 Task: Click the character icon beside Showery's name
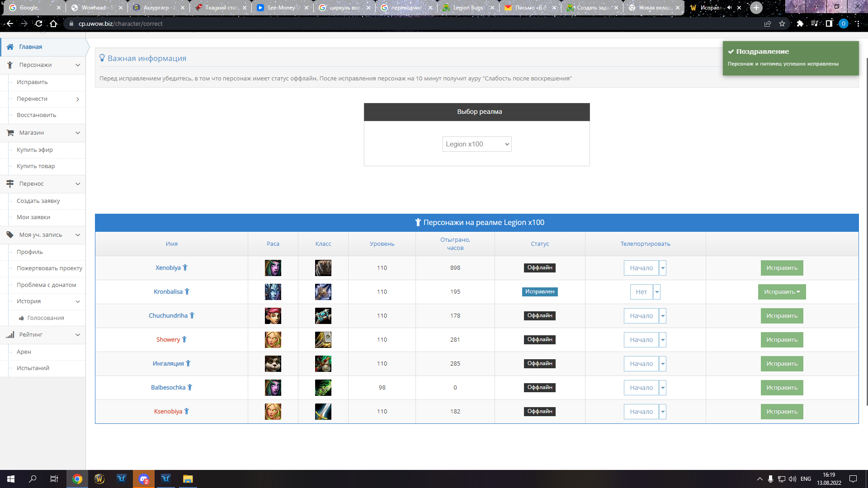[x=184, y=340]
